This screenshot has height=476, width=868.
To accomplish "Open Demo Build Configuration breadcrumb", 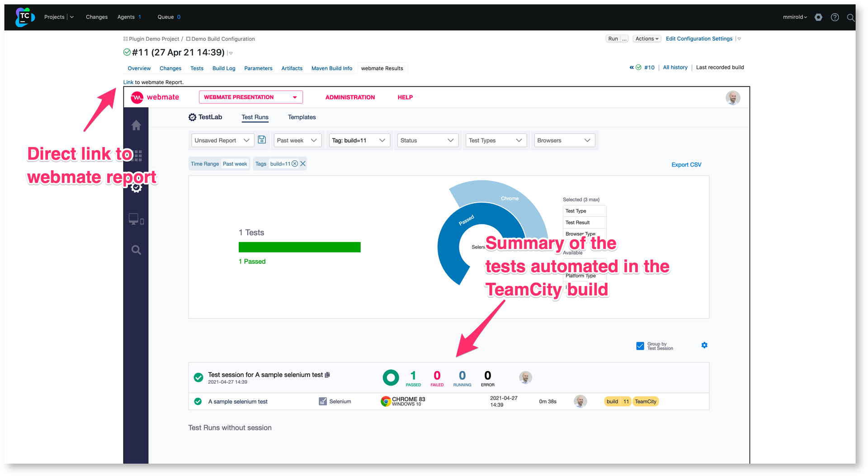I will [x=223, y=39].
